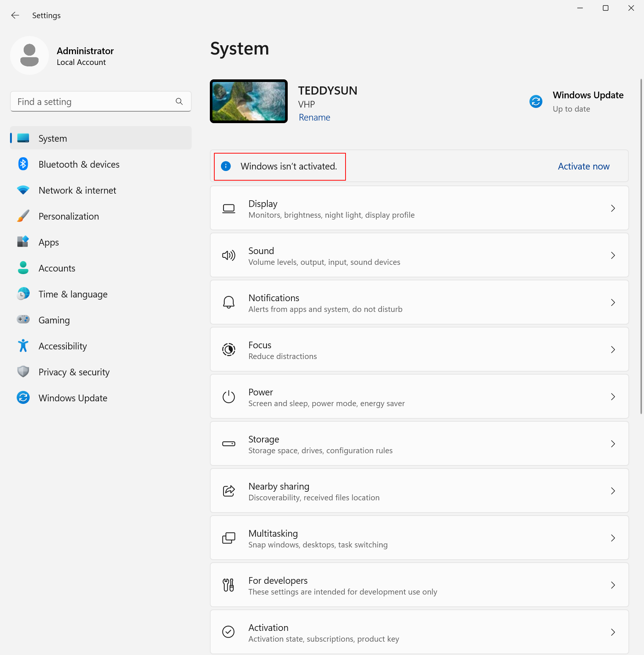Open For developers via its chevron
Screen dimensions: 644x655
coord(613,585)
